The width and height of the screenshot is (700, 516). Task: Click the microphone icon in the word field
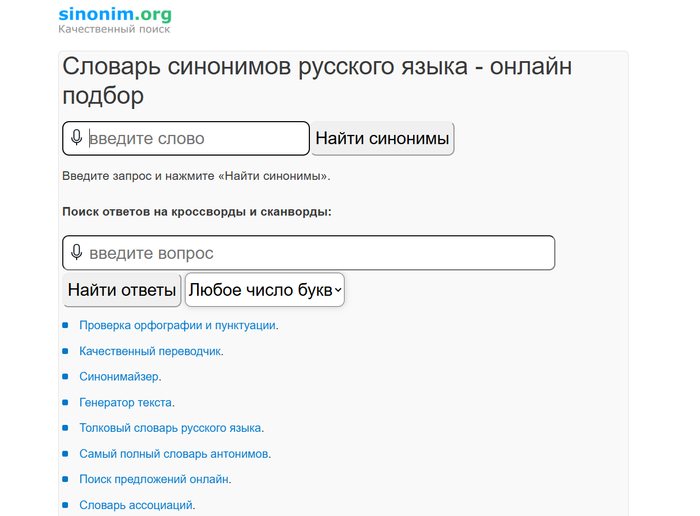tap(76, 138)
